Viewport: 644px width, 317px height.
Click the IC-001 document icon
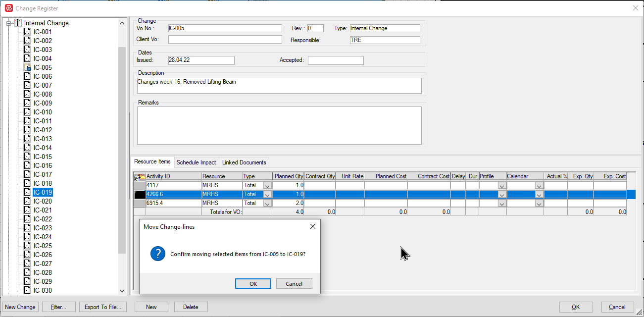point(28,32)
